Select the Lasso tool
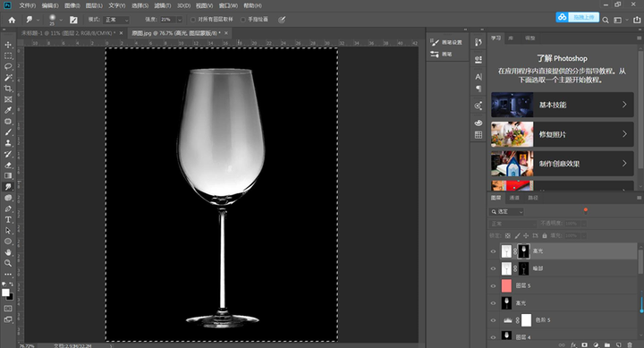 click(8, 66)
